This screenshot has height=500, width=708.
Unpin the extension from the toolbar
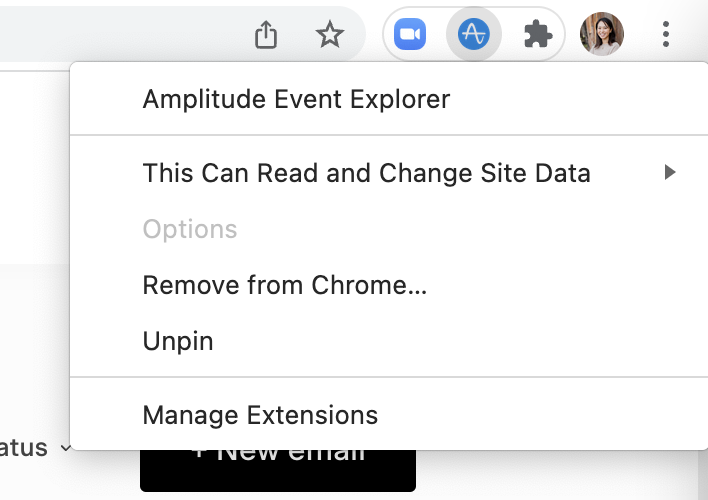coord(178,341)
